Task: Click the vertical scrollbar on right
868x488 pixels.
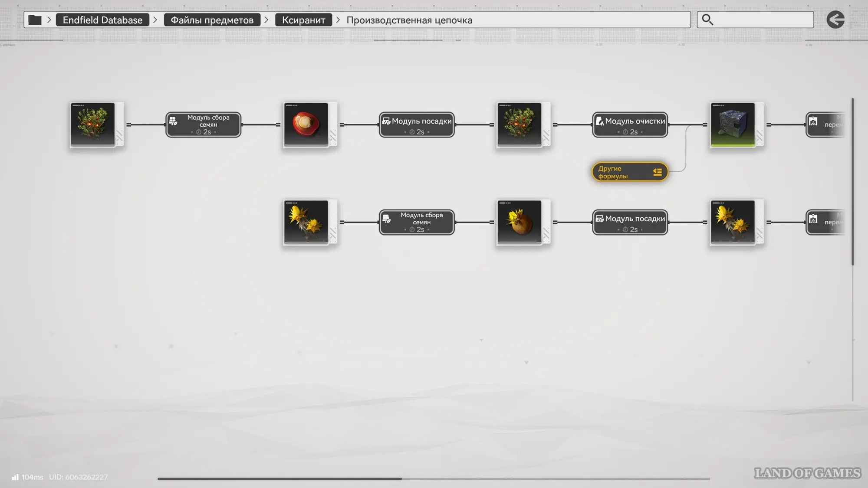Action: [x=852, y=182]
